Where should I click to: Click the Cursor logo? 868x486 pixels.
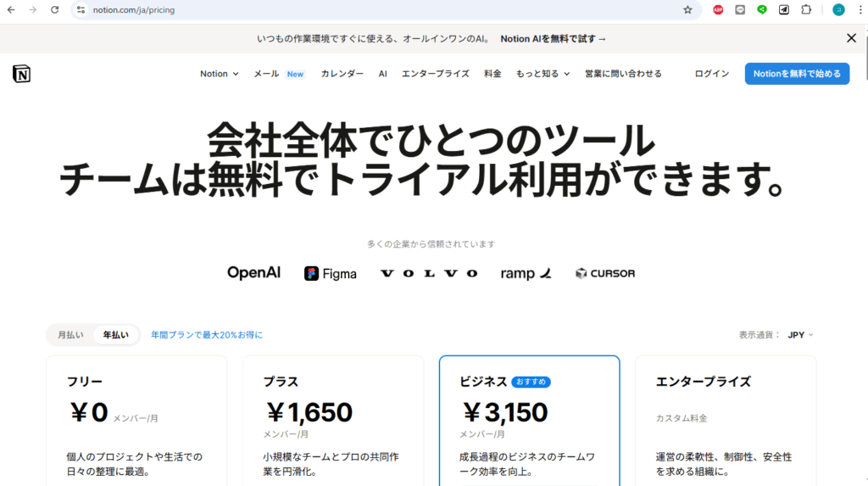coord(605,273)
